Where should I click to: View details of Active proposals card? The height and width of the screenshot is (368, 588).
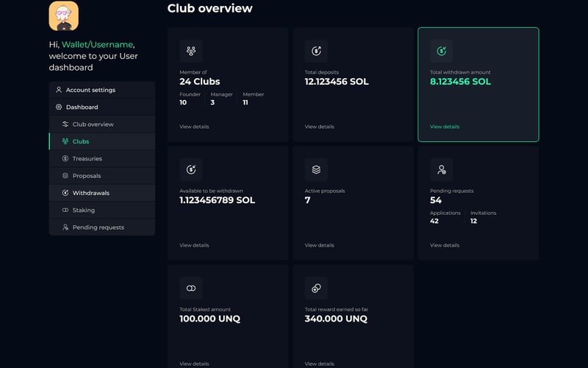[320, 245]
